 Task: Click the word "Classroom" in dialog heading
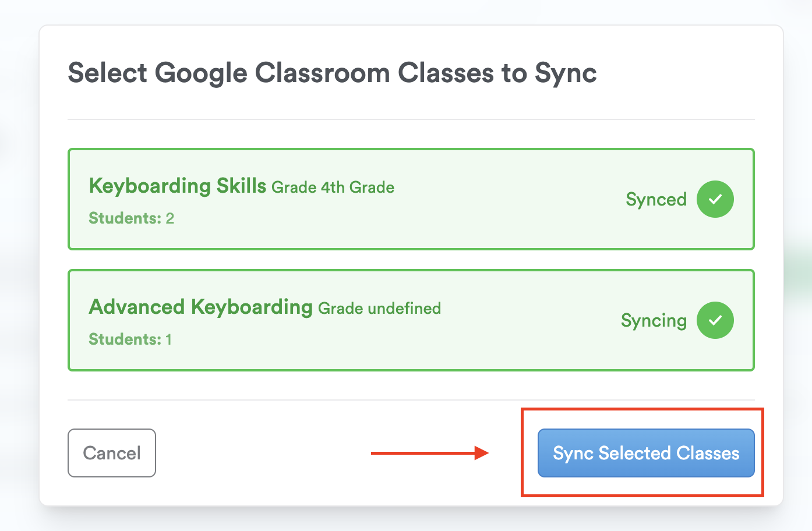point(322,73)
